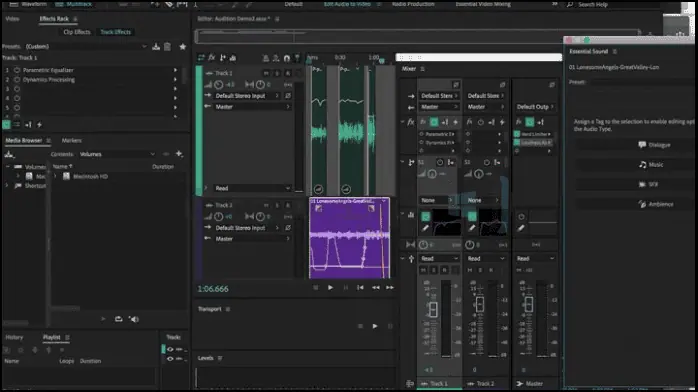Open the Presets dropdown in Effects Rack
This screenshot has height=392, width=698.
pyautogui.click(x=85, y=46)
